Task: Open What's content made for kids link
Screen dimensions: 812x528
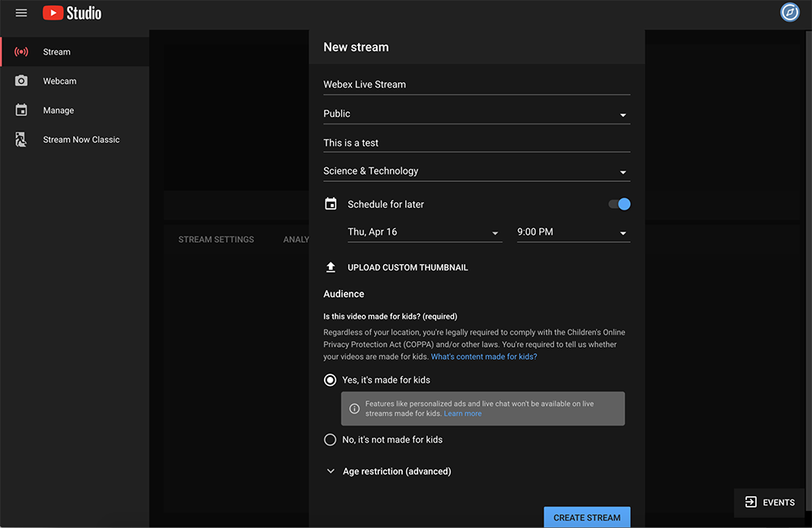Action: coord(484,357)
